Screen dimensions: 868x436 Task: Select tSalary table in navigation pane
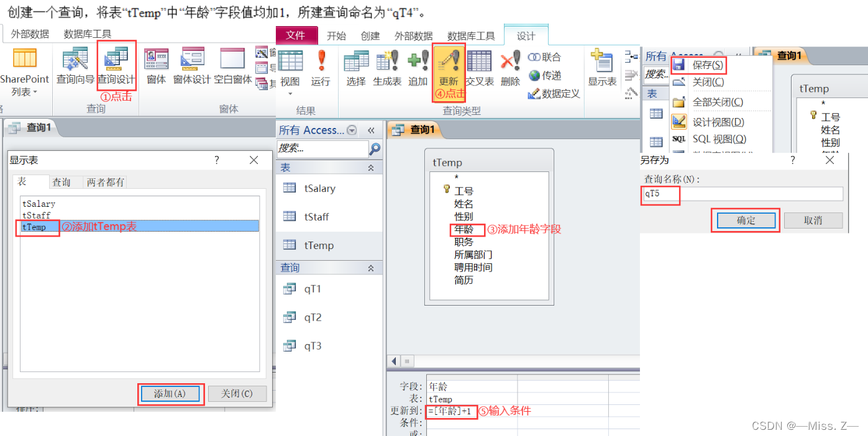coord(329,188)
